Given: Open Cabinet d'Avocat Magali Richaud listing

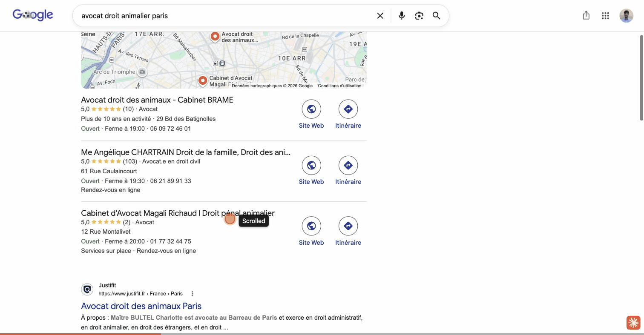Looking at the screenshot, I should click(178, 213).
